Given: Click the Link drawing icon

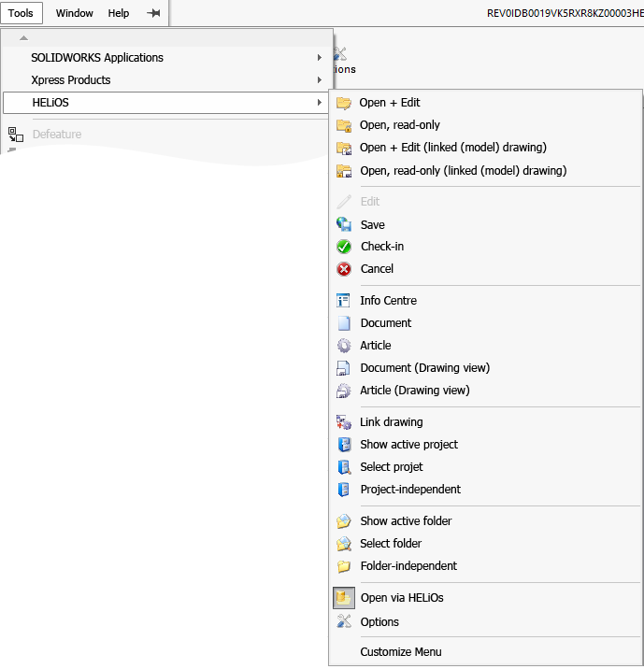Looking at the screenshot, I should pyautogui.click(x=344, y=422).
